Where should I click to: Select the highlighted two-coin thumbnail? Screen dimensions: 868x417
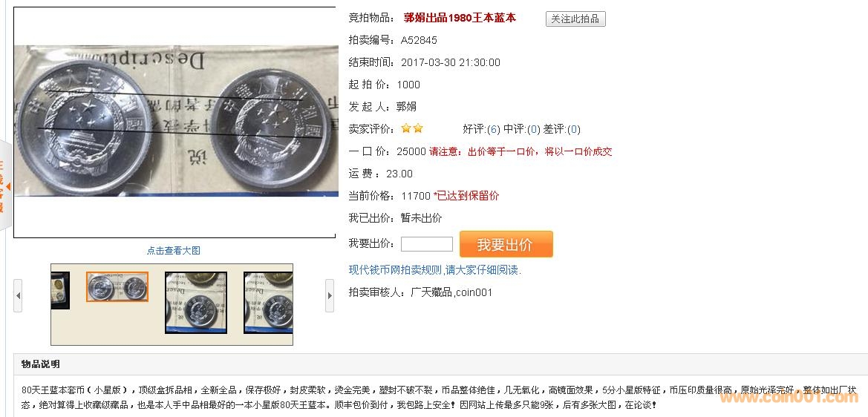(117, 287)
